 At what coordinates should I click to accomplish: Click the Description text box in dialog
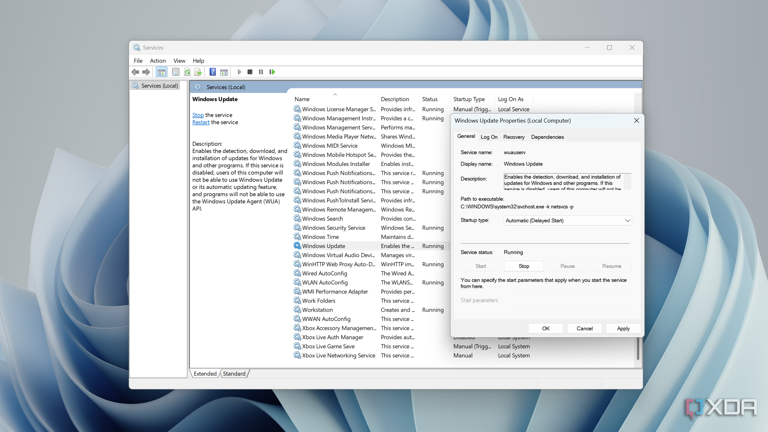point(567,181)
